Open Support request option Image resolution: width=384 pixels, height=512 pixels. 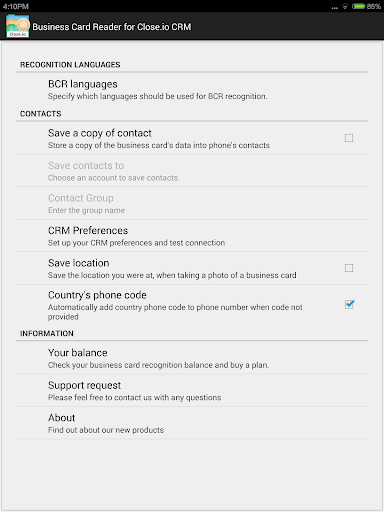click(192, 391)
